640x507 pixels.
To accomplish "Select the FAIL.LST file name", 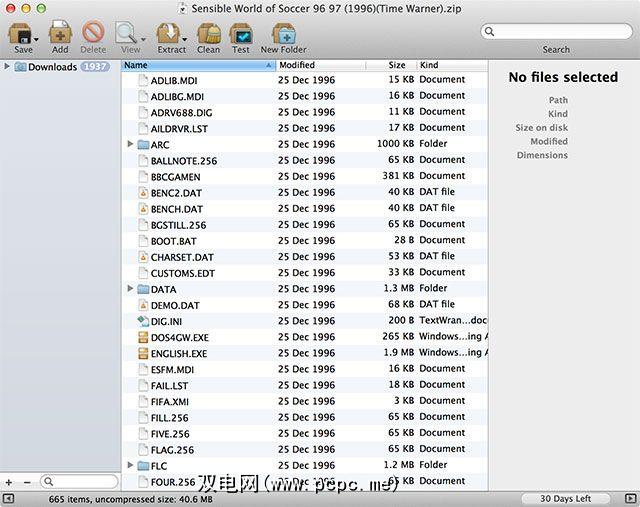I will [169, 386].
